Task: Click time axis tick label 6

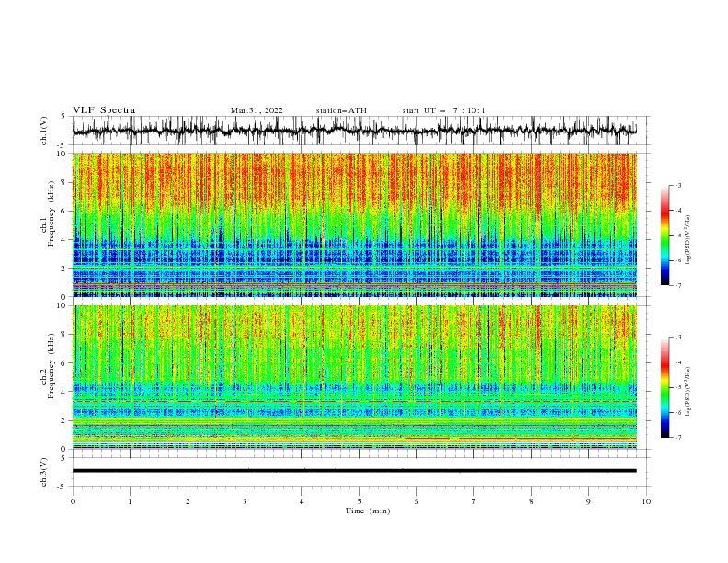Action: tap(416, 501)
